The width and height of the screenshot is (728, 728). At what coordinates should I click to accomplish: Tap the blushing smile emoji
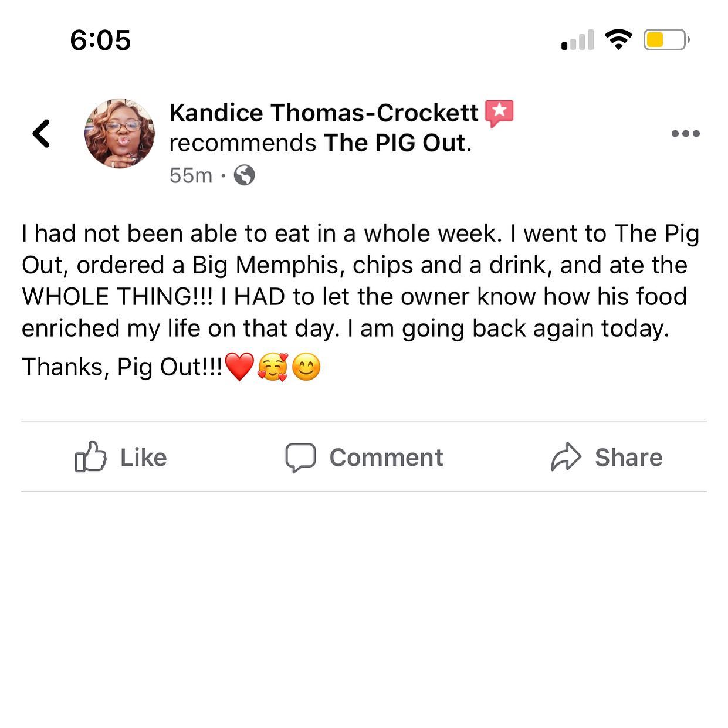coord(306,367)
